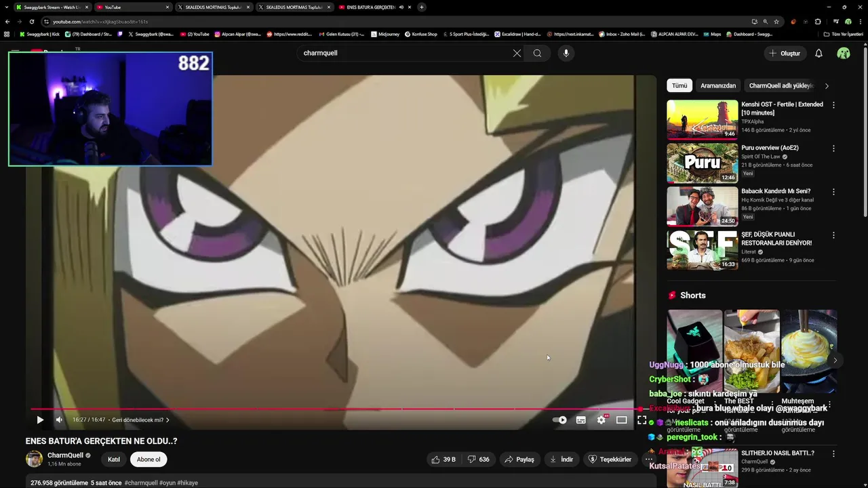Switch to the 'YouTube' browser tab
This screenshot has height=488, width=868.
pos(132,7)
